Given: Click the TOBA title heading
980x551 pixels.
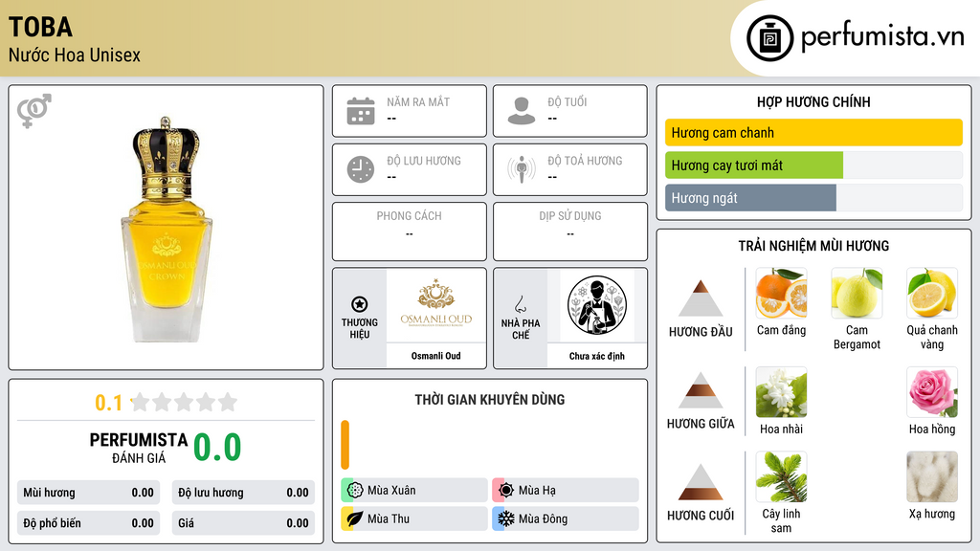Looking at the screenshot, I should coord(40,27).
